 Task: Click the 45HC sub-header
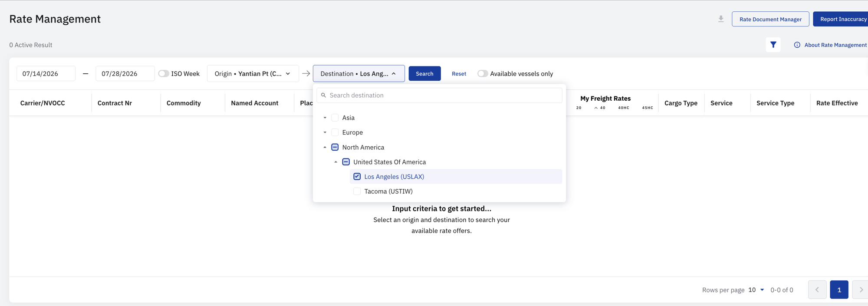point(648,108)
